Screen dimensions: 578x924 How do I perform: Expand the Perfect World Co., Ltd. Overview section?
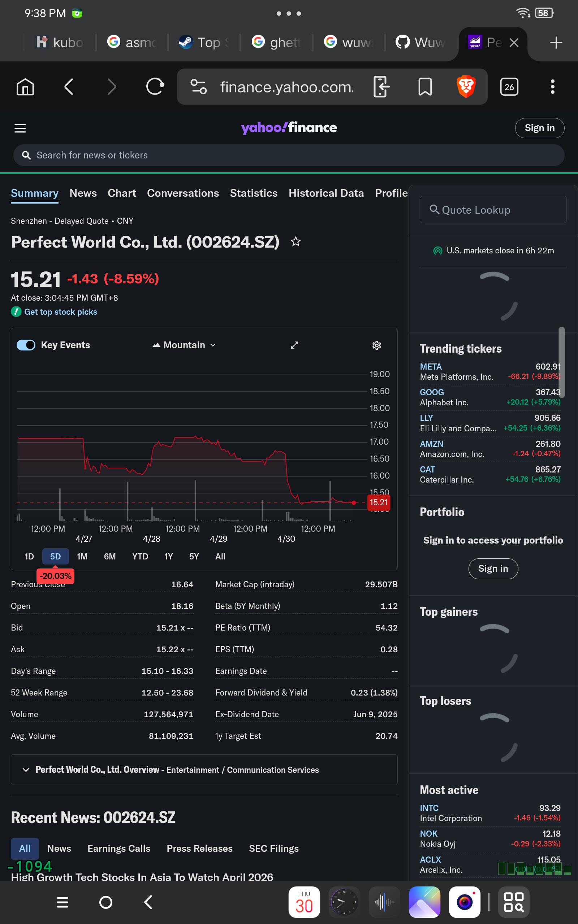pyautogui.click(x=204, y=770)
